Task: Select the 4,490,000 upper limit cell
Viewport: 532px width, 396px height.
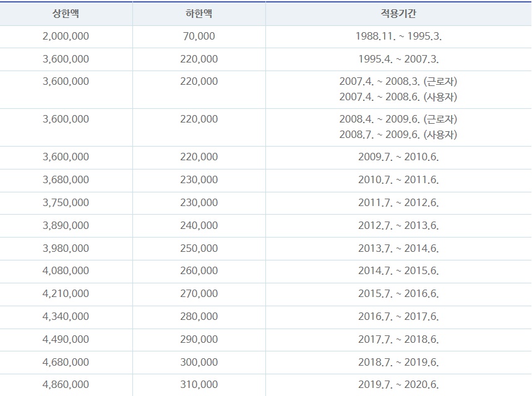Action: tap(66, 339)
